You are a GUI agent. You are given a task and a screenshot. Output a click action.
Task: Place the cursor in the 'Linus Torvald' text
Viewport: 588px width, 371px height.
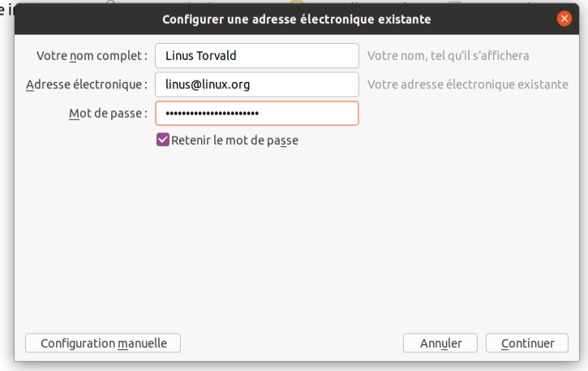[200, 55]
